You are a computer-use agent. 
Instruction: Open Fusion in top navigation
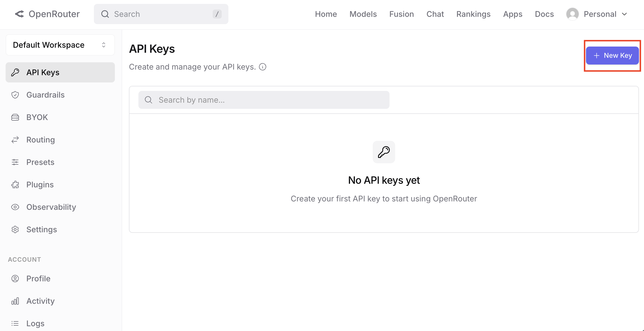pyautogui.click(x=402, y=14)
